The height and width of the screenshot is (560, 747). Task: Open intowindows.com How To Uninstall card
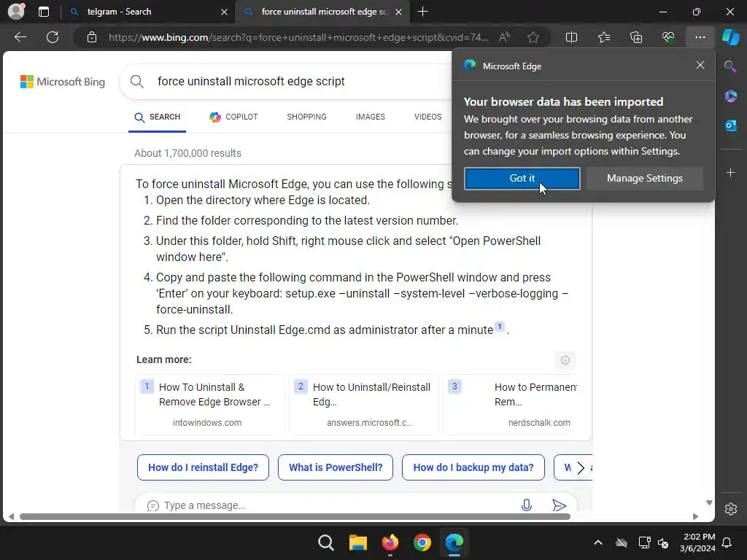pos(209,404)
